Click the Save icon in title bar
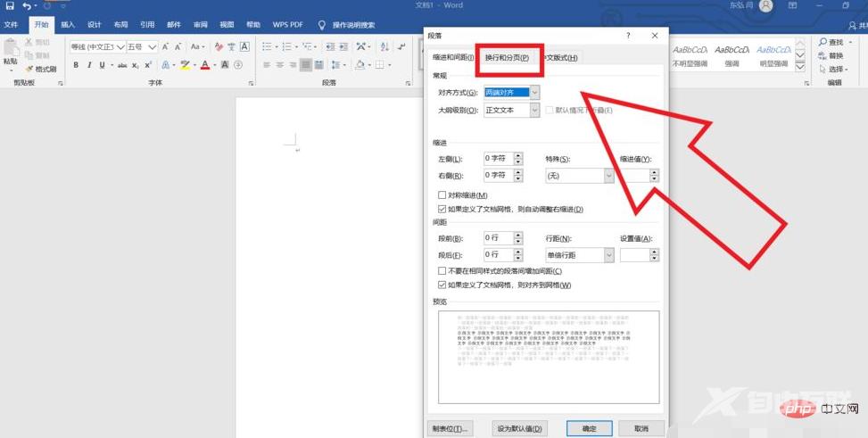The image size is (868, 438). click(10, 6)
